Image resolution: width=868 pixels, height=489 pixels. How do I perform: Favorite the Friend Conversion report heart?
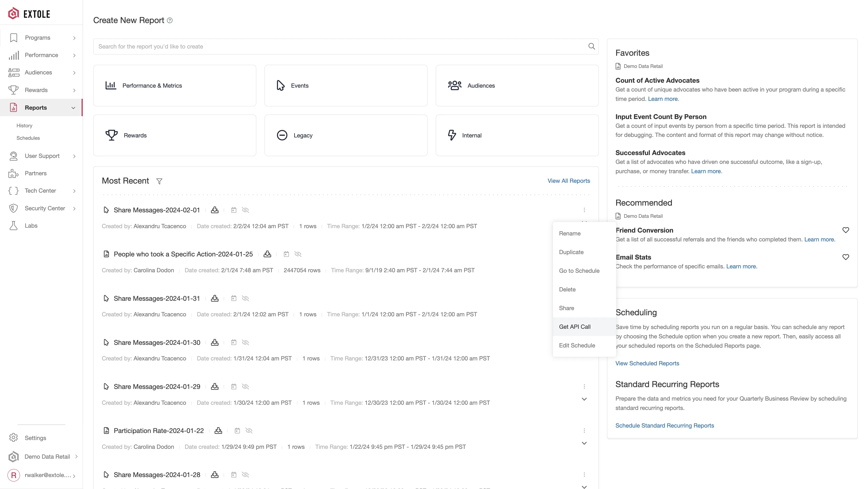click(x=845, y=230)
